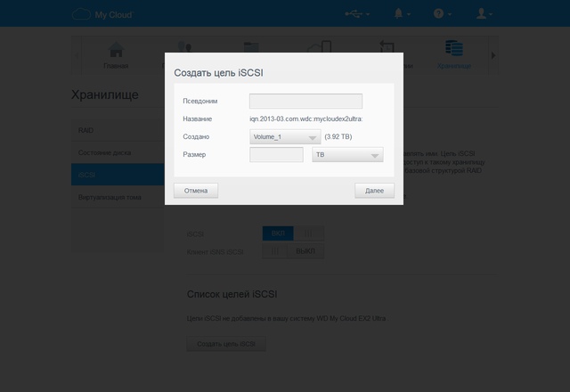The image size is (570, 392).
Task: Open the notifications bell icon
Action: (x=402, y=14)
